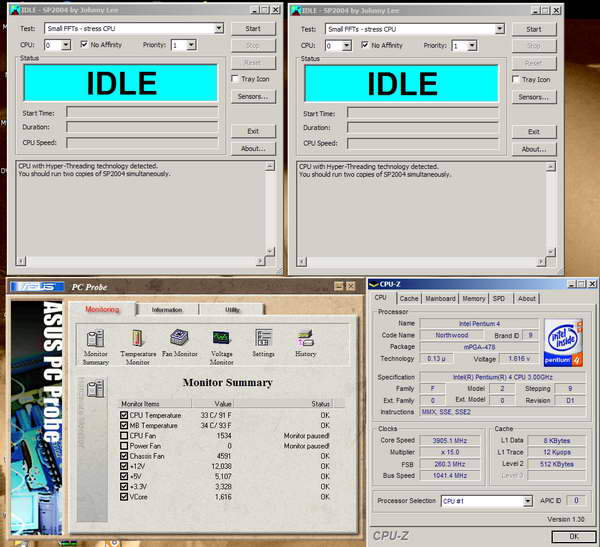600x547 pixels.
Task: Click CPU Speed field in left SP2004 window
Action: (x=142, y=142)
